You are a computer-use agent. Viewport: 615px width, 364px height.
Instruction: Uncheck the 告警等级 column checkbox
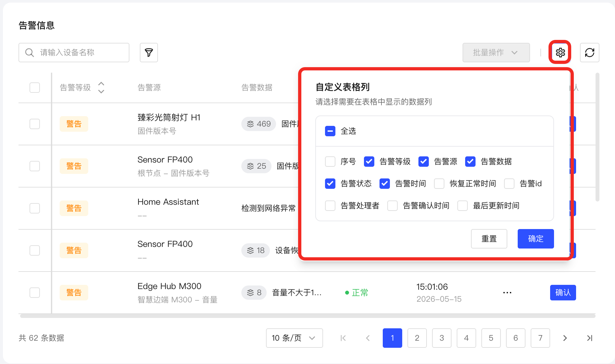coord(369,162)
